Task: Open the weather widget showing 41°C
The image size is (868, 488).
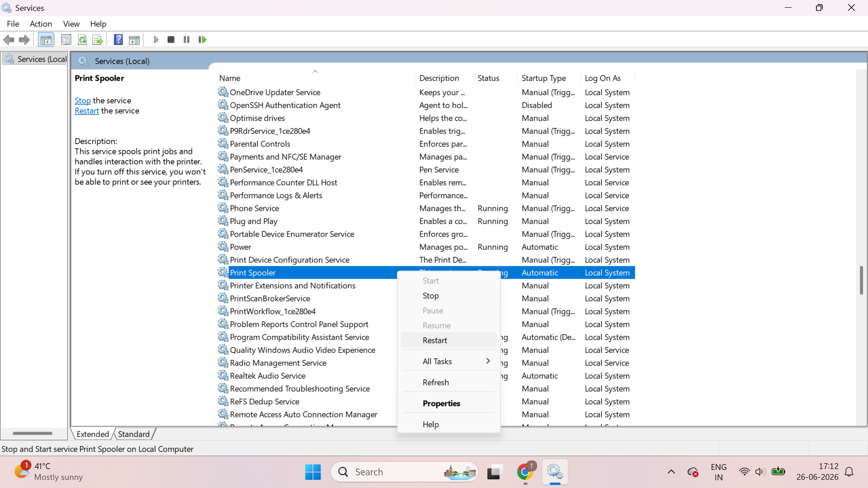Action: click(x=48, y=472)
